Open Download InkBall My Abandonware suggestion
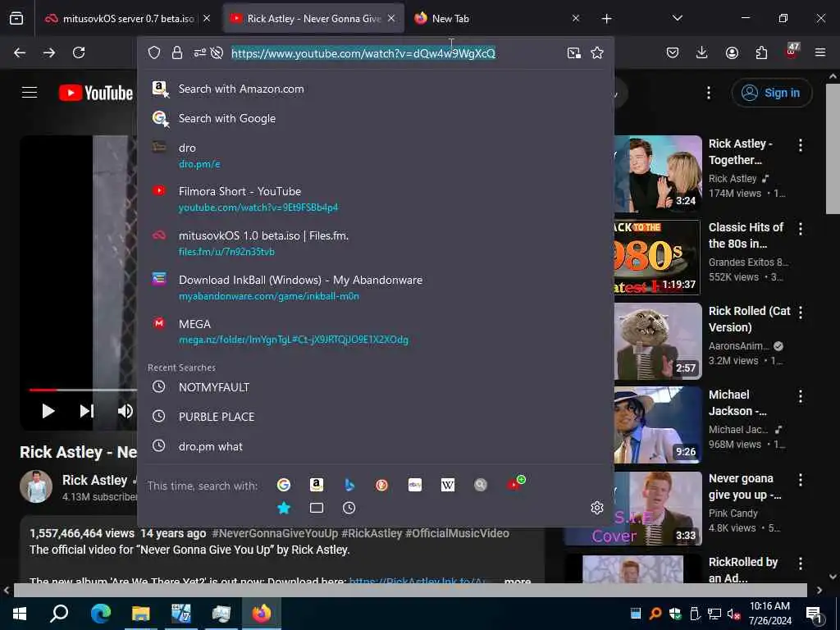The image size is (840, 630). 376,288
